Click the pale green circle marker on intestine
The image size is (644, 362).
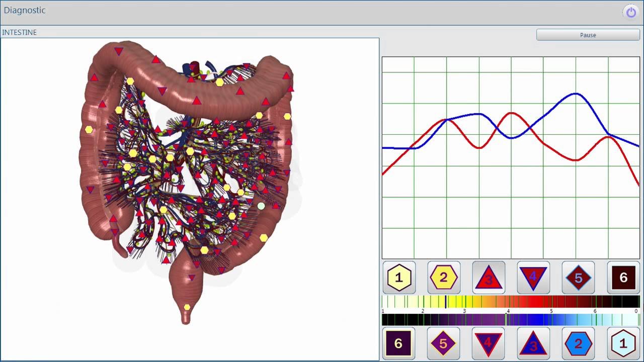click(261, 206)
